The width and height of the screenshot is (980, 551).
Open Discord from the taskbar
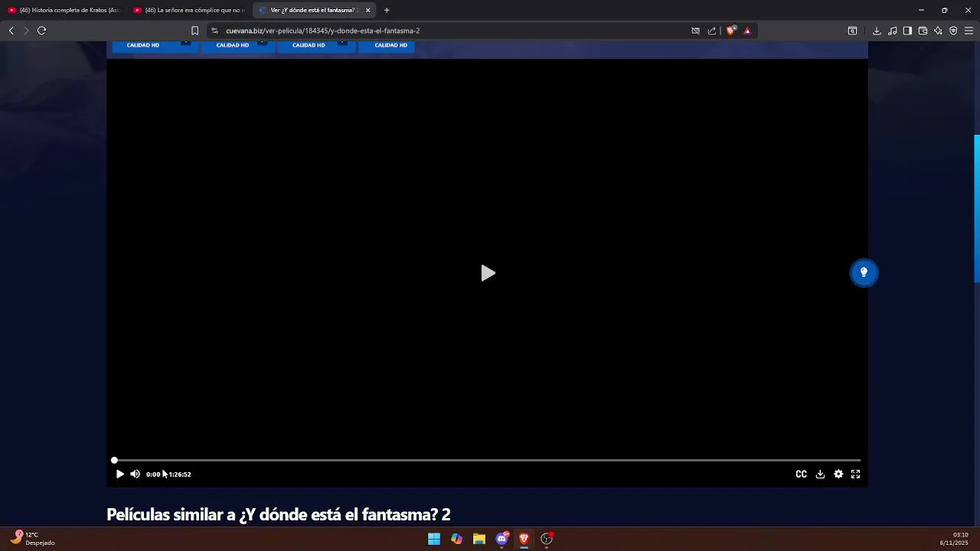(501, 539)
